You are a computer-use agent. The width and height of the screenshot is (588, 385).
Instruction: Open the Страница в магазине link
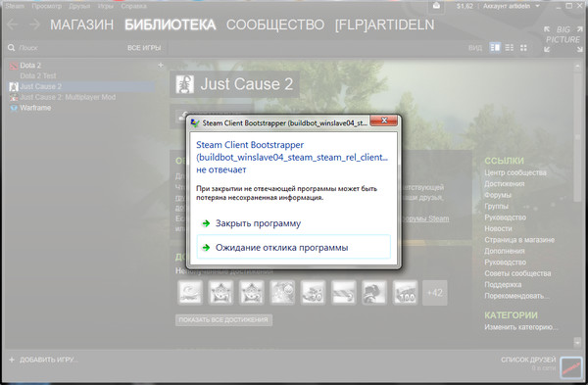point(519,240)
